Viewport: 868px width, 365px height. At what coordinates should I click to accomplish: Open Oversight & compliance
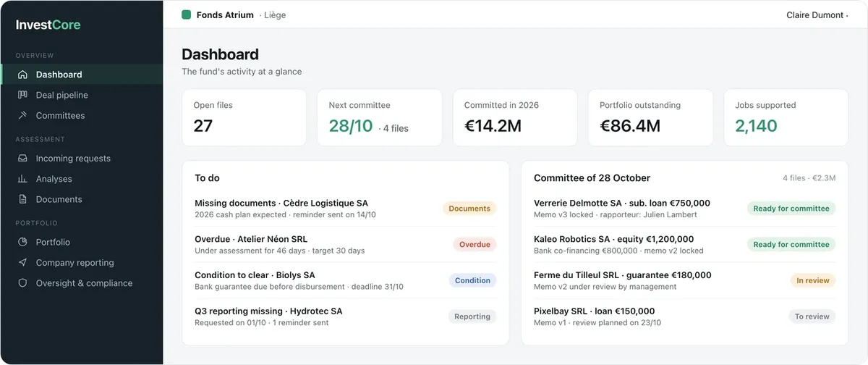(82, 283)
